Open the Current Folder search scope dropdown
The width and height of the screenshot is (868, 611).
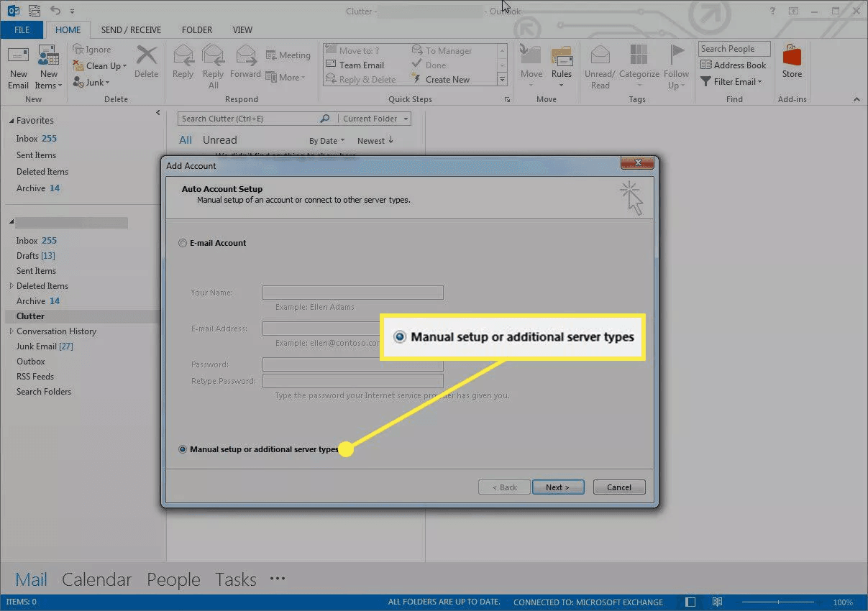pos(375,119)
